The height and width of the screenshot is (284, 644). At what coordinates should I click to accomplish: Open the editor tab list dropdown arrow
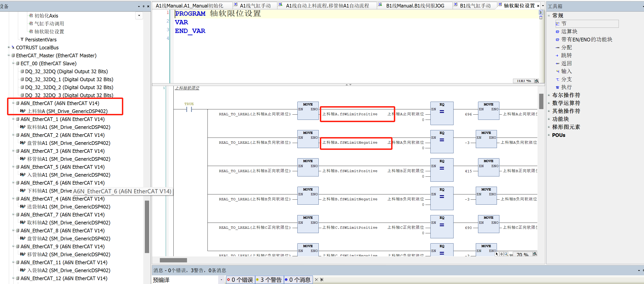pos(543,6)
